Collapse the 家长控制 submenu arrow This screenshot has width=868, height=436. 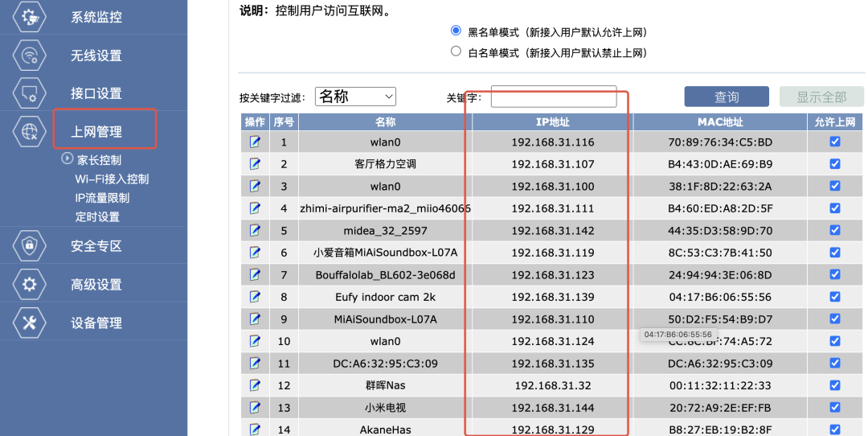tap(68, 159)
